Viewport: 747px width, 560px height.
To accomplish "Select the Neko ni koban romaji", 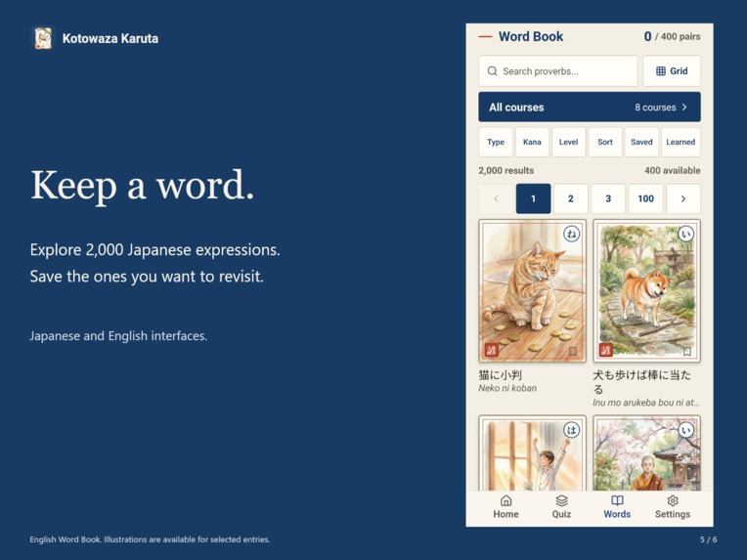I will (507, 388).
